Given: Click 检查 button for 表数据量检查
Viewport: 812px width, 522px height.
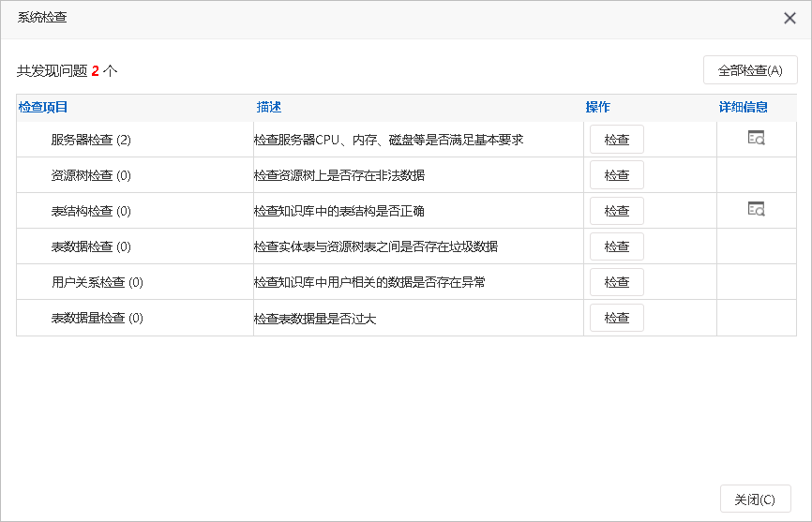Looking at the screenshot, I should coord(617,318).
